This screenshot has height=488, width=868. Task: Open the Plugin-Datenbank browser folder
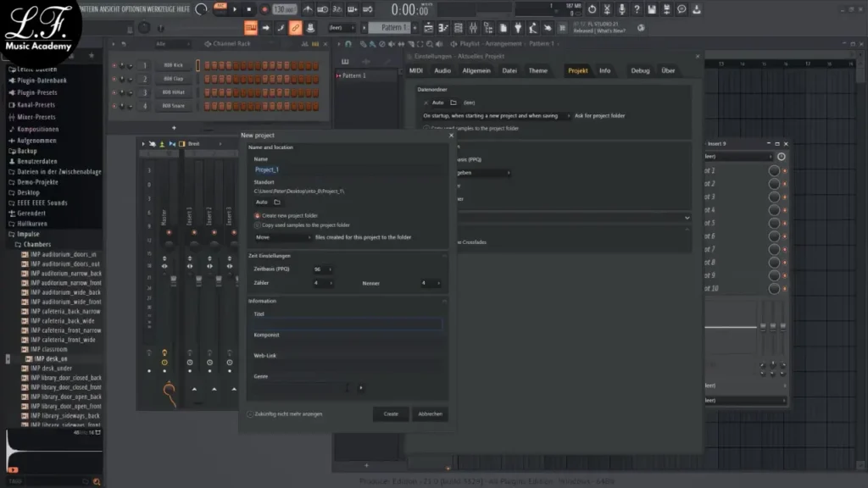42,80
